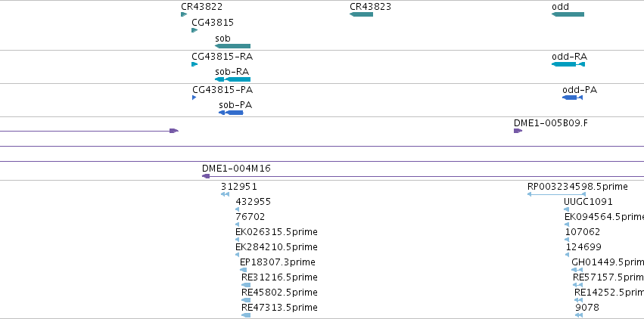This screenshot has height=319, width=644.
Task: Click the sob-RA label text
Action: click(x=232, y=72)
